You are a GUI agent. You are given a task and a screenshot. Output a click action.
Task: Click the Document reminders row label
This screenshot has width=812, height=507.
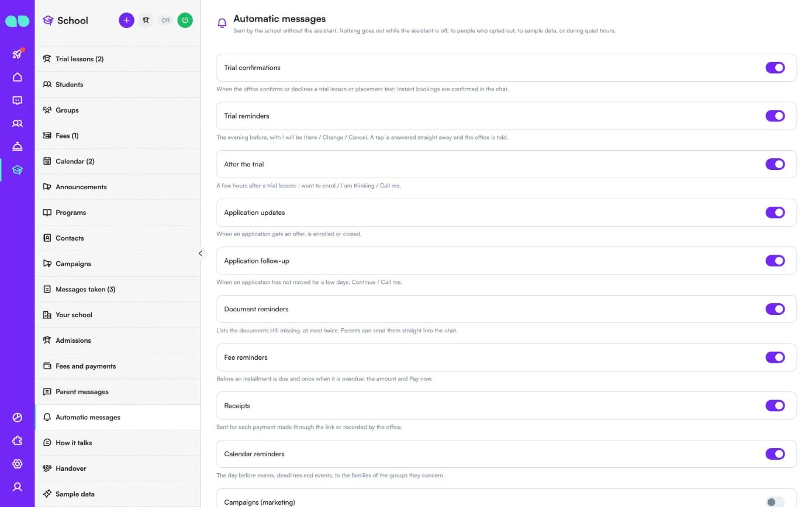[x=256, y=309]
